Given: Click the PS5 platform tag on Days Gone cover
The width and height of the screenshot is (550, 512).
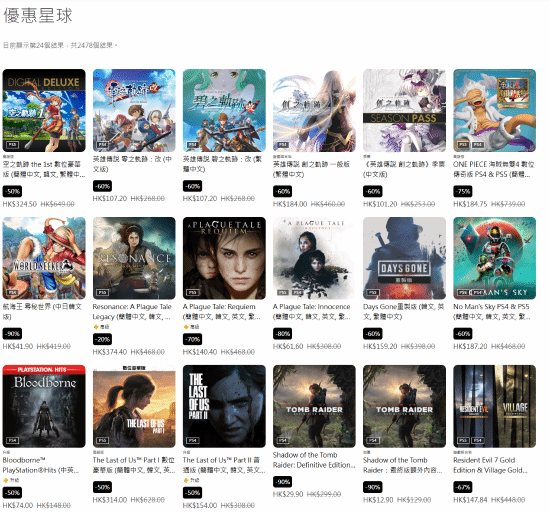Looking at the screenshot, I should coord(373,292).
